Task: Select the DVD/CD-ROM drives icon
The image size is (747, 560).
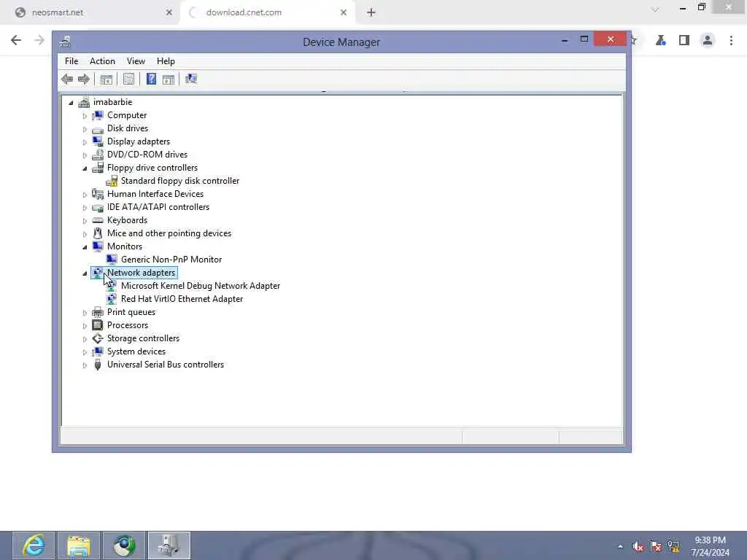Action: 98,155
